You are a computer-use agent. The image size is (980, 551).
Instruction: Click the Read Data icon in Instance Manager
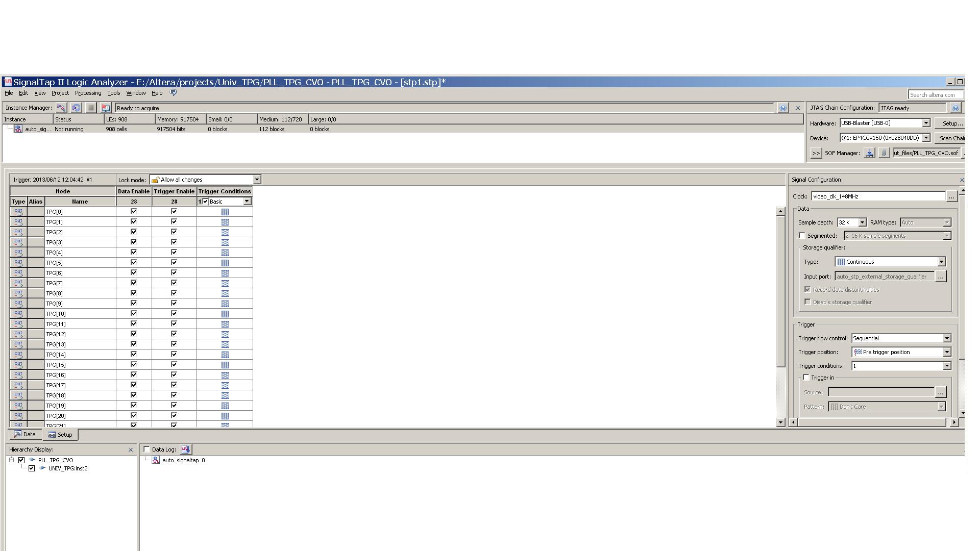106,108
